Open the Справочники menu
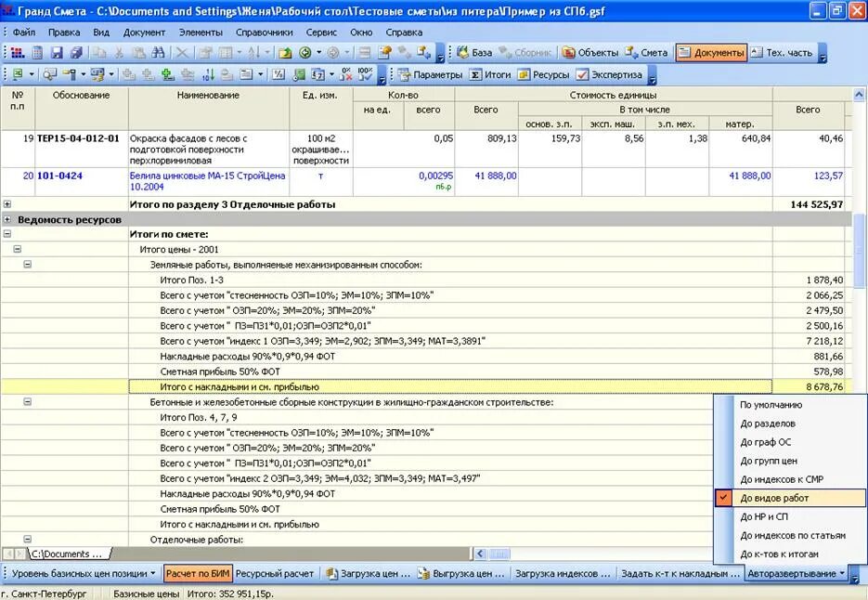 264,33
